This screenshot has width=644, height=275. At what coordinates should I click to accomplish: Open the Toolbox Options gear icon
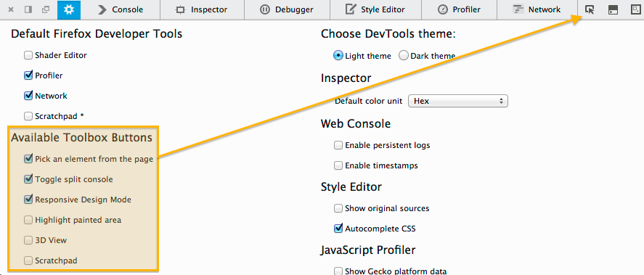point(69,9)
